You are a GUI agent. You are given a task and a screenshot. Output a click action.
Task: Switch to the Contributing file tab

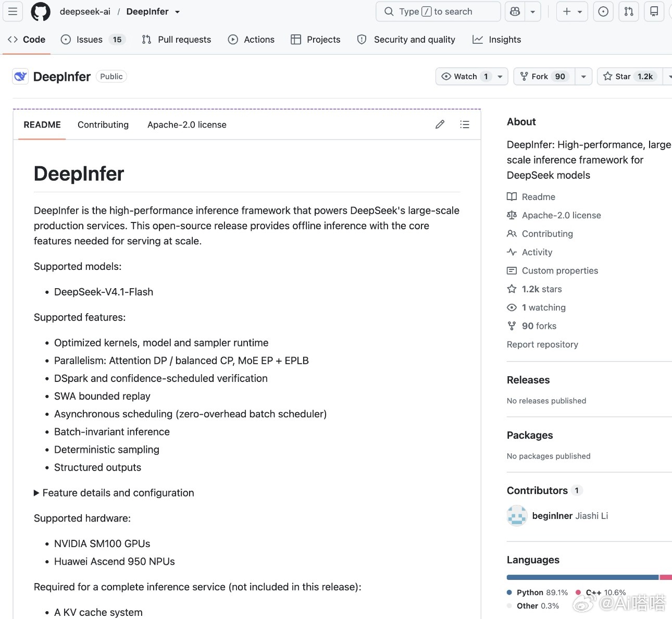click(x=103, y=125)
